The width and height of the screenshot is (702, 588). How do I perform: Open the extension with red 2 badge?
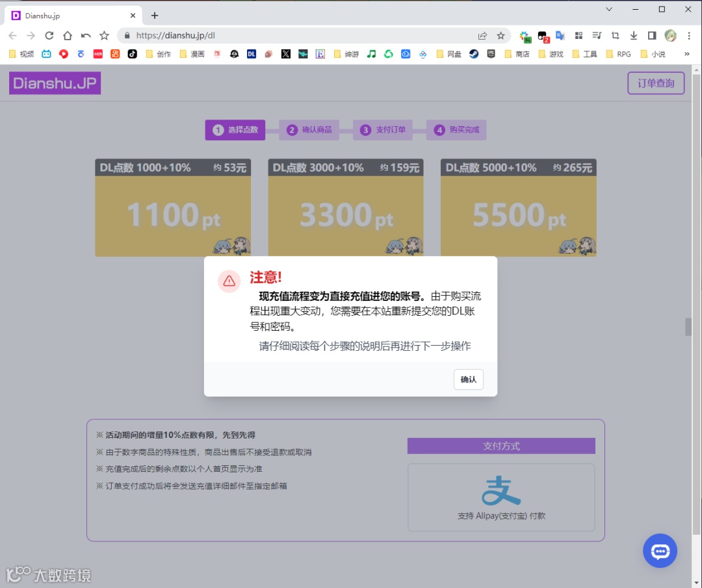tap(543, 36)
